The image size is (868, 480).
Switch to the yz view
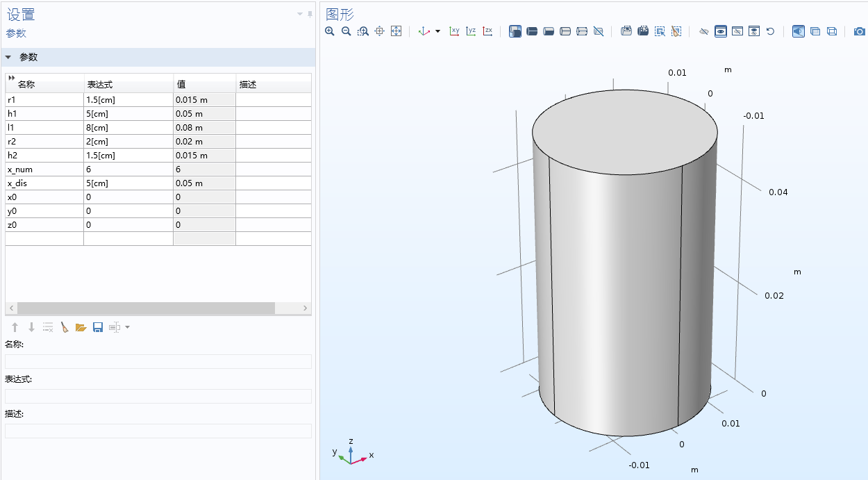coord(471,31)
